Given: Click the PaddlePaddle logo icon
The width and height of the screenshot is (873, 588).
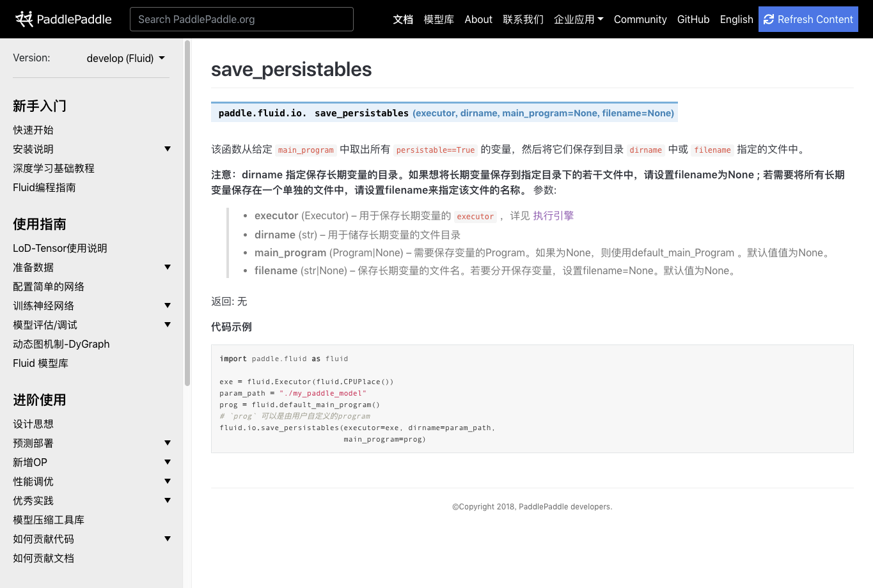Looking at the screenshot, I should point(24,19).
